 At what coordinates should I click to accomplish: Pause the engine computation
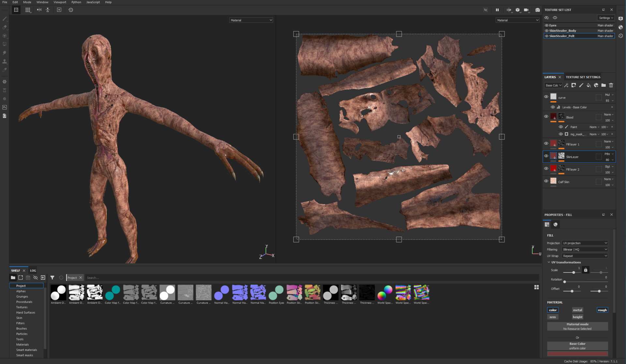coord(497,10)
